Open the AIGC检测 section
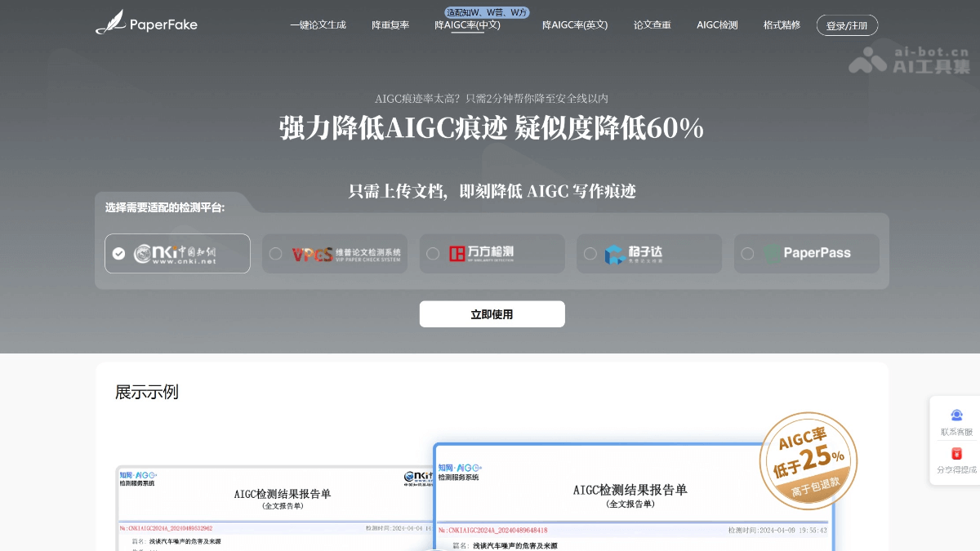 coord(716,25)
